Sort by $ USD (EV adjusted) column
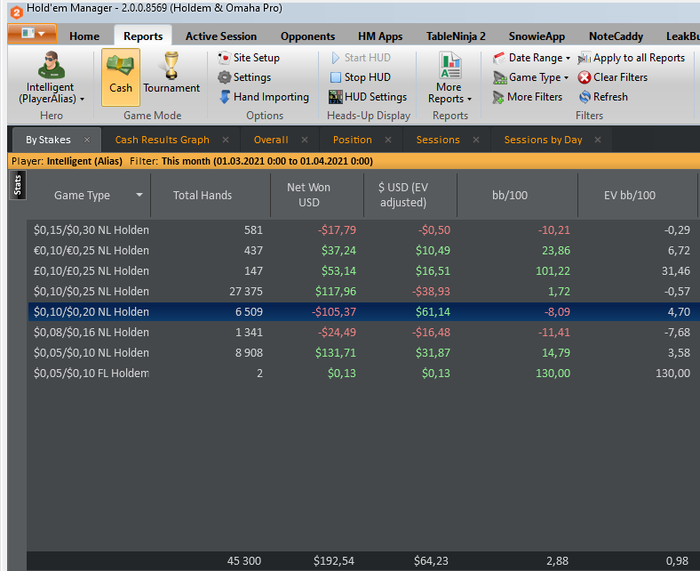 point(410,195)
